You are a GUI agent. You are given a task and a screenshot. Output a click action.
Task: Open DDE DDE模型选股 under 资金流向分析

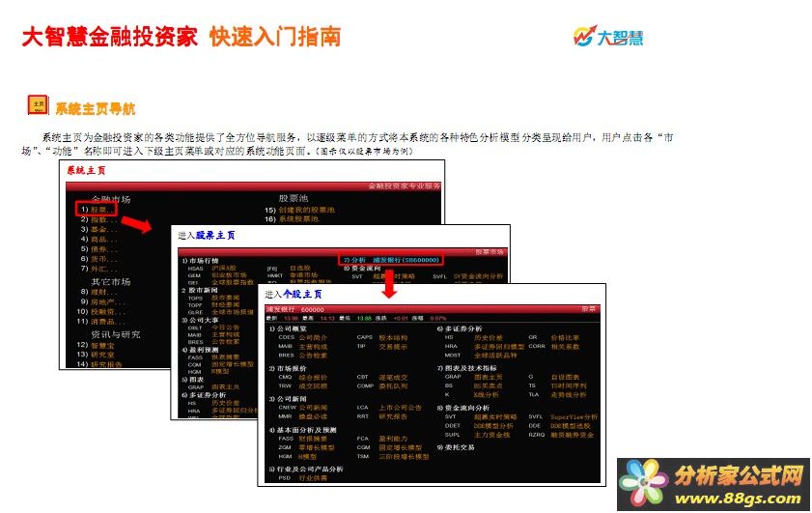(x=559, y=426)
